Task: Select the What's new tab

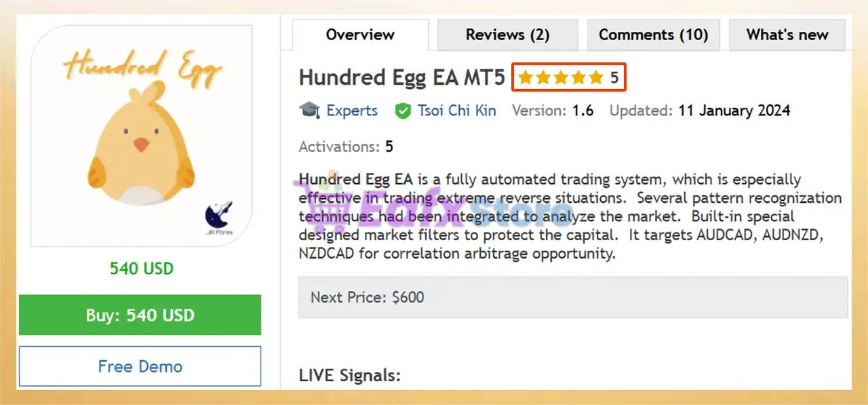Action: click(x=787, y=35)
